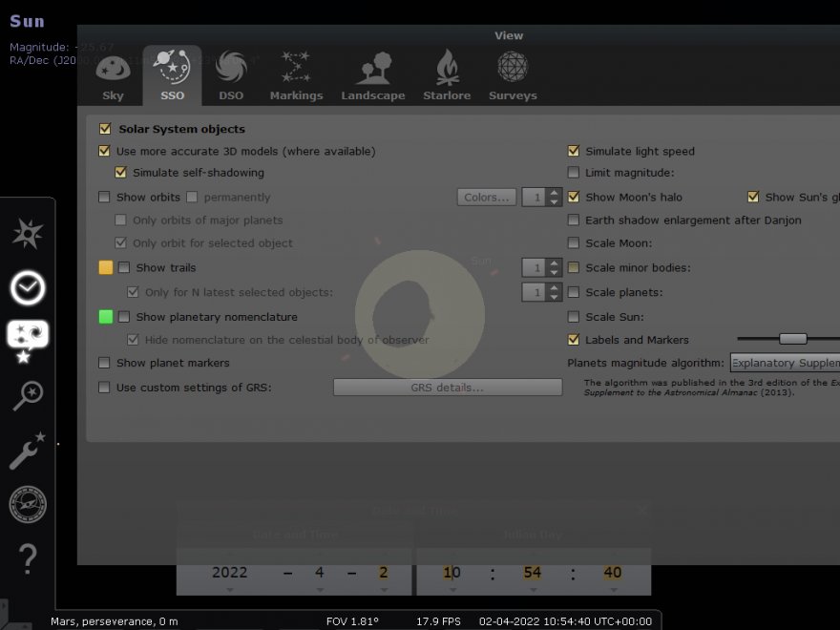Open the Astronomical Calculations icon
Screen dimensions: 840x630
pos(28,505)
